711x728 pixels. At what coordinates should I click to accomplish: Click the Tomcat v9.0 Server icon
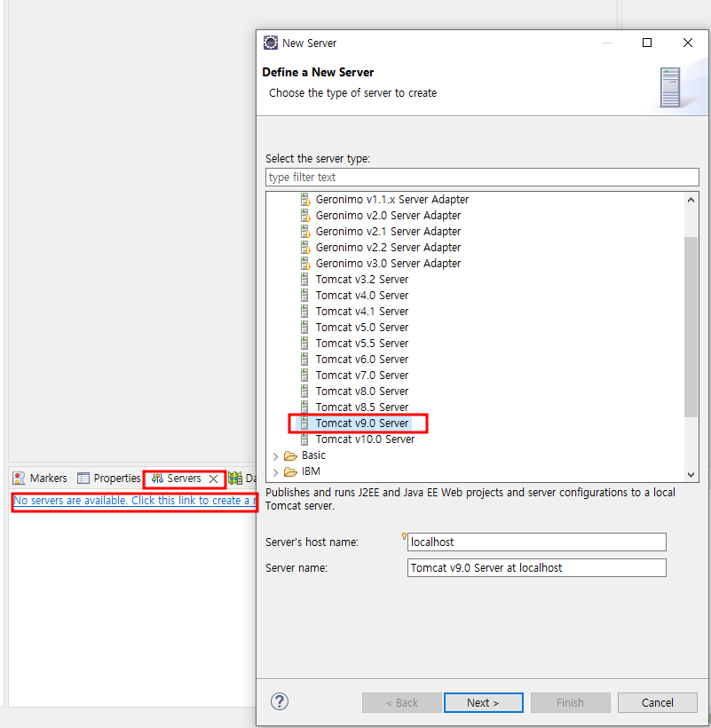coord(304,423)
